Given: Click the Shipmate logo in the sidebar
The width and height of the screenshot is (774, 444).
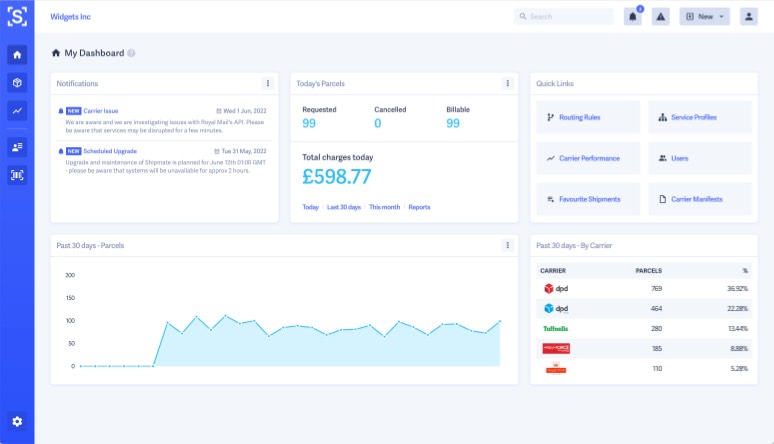Looking at the screenshot, I should click(17, 17).
